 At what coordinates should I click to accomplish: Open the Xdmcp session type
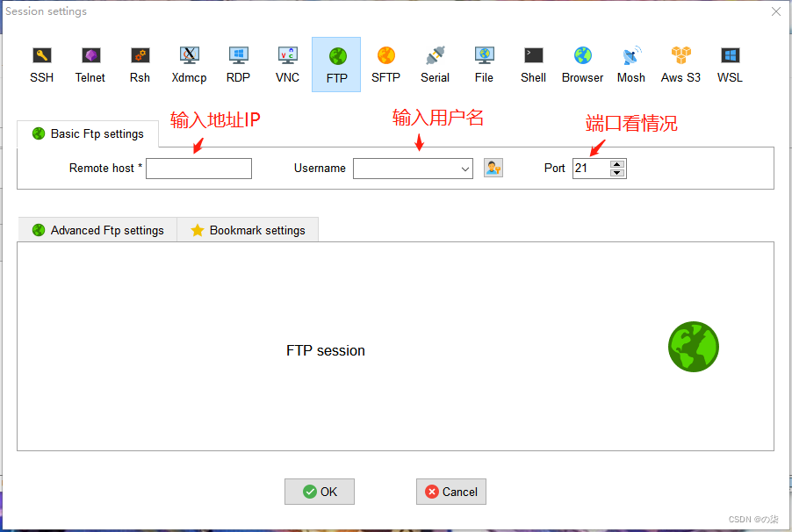click(189, 61)
